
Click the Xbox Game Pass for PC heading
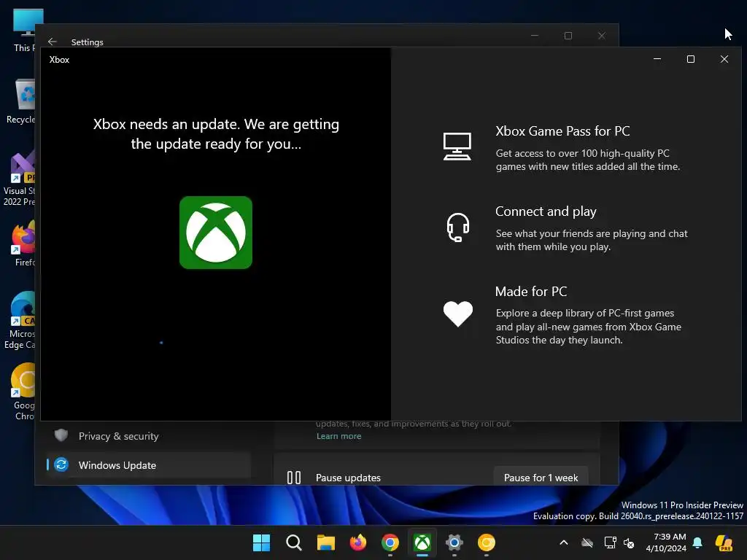(x=562, y=131)
